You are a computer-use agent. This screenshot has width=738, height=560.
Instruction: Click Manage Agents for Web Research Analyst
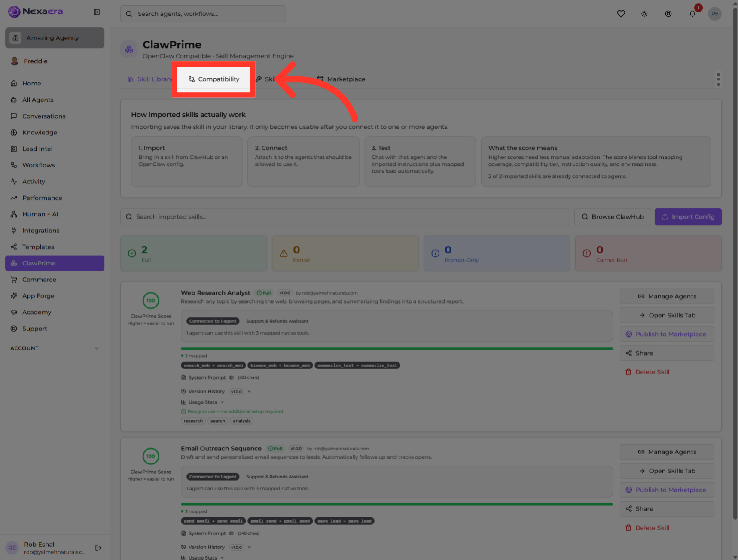click(x=667, y=296)
